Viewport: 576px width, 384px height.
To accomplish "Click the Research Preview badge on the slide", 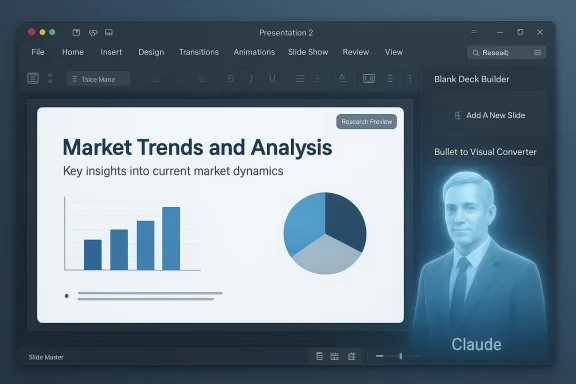I will 366,122.
